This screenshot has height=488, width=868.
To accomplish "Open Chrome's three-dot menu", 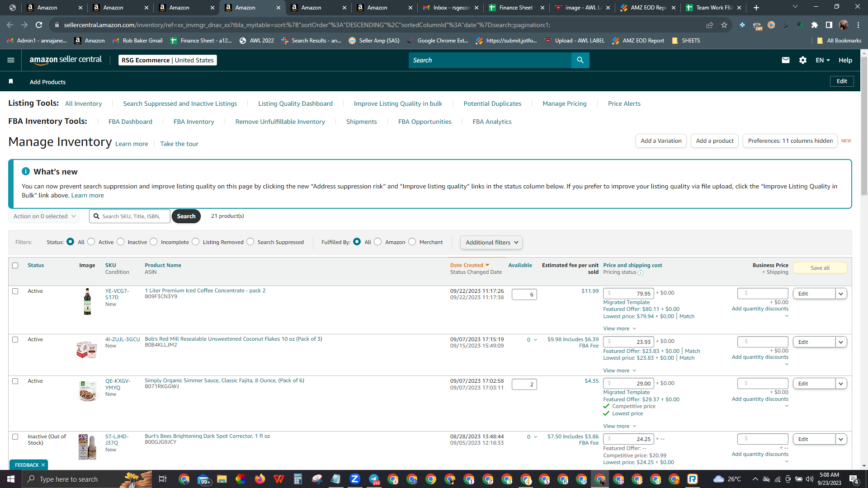I will [x=858, y=25].
